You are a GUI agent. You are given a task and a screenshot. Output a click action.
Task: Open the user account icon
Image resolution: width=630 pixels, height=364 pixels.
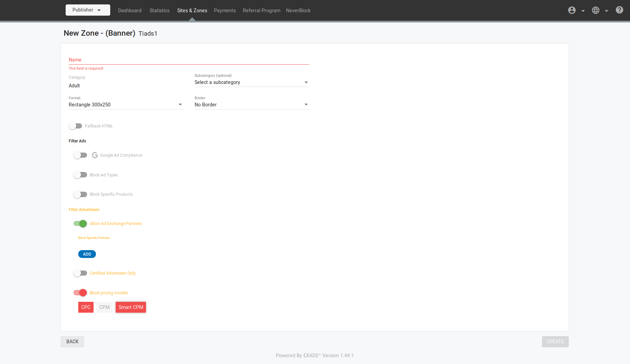[x=571, y=10]
